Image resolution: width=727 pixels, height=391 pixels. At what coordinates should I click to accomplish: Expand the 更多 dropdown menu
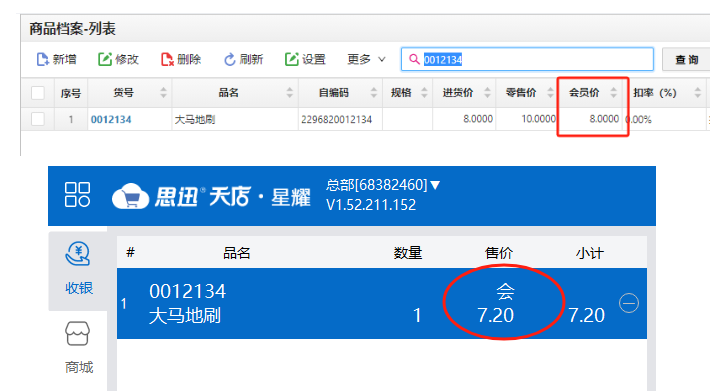pos(366,59)
